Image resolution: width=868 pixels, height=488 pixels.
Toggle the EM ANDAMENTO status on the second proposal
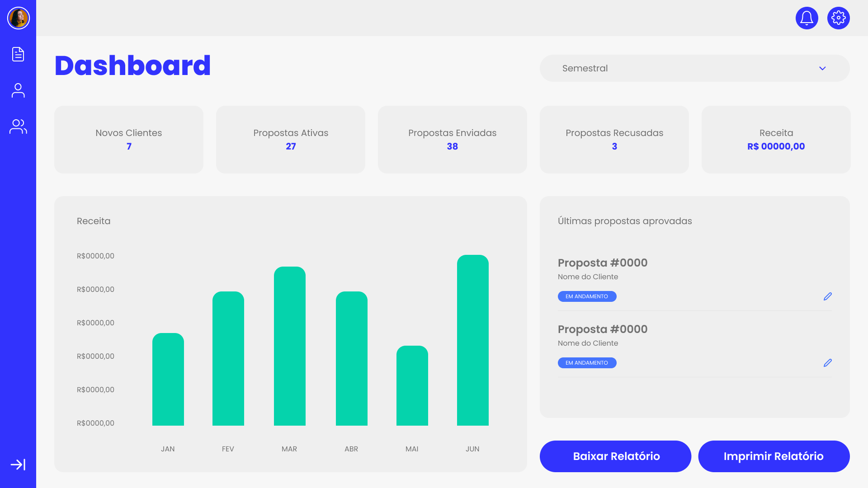(587, 362)
